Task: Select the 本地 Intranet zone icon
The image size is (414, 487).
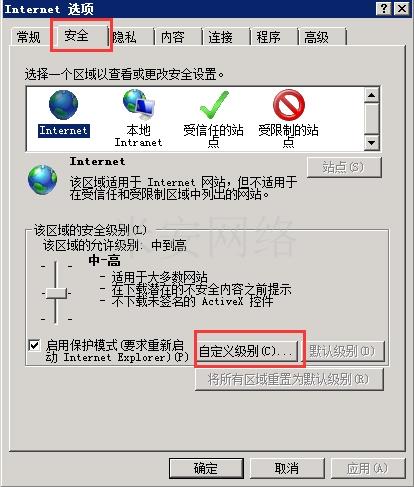Action: tap(138, 104)
